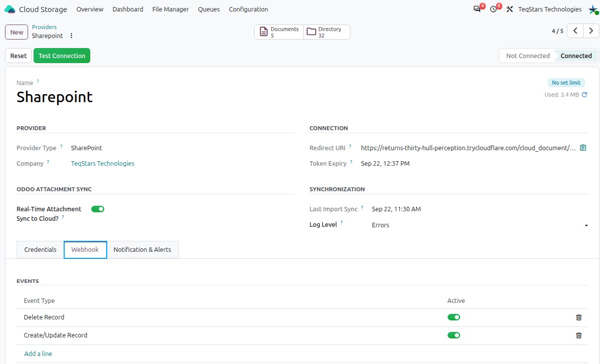The width and height of the screenshot is (600, 364).
Task: Edit the Sharepoint name field
Action: coord(54,97)
